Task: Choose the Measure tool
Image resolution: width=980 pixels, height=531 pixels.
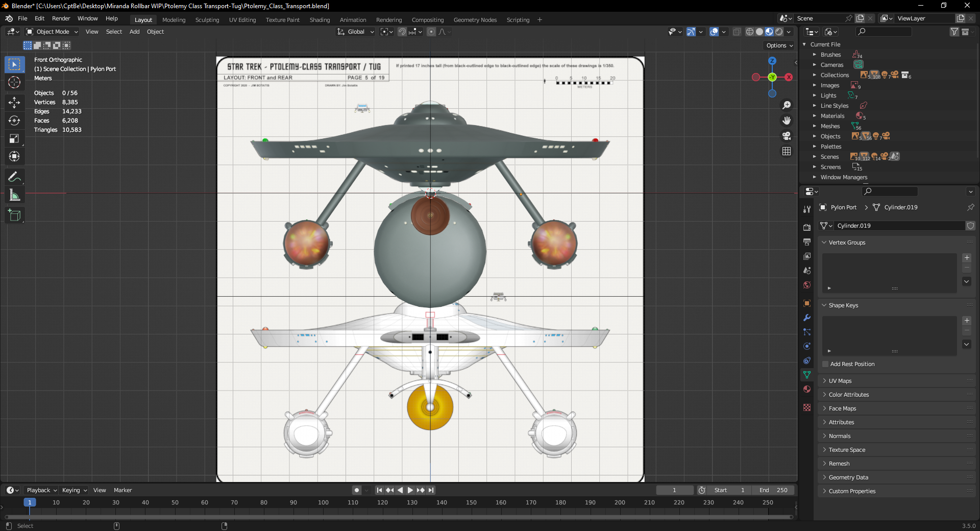Action: [x=14, y=195]
